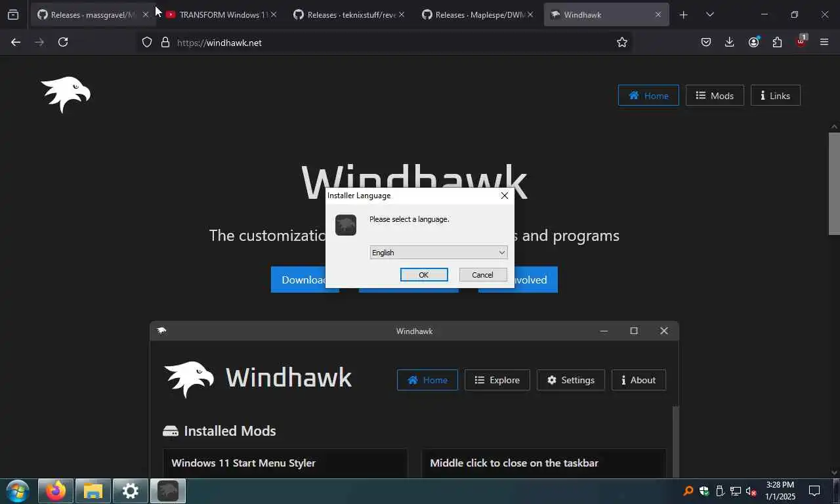Screen dimensions: 840x504
Task: Click the network tray icon
Action: point(736,491)
